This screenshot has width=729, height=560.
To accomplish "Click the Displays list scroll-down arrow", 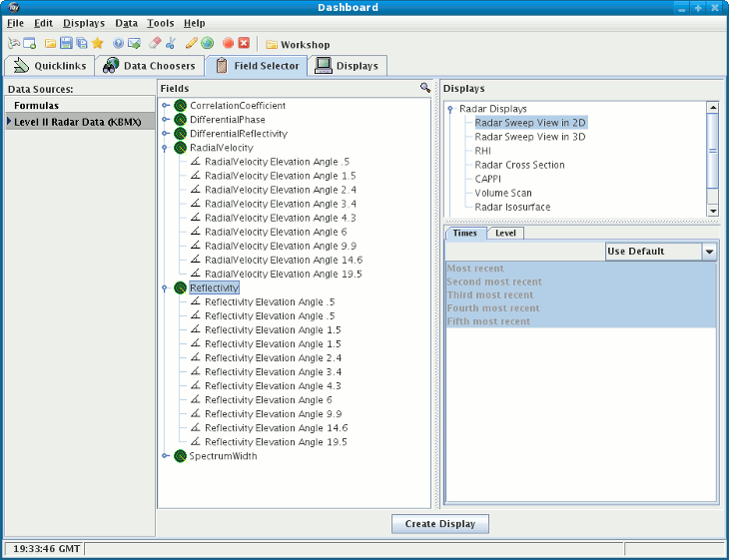I will 713,211.
